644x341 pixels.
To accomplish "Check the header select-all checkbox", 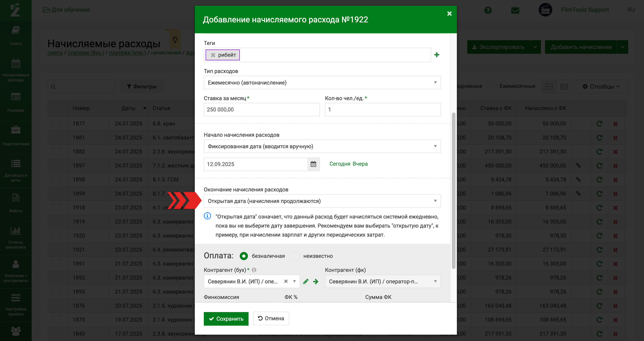I will pos(56,108).
